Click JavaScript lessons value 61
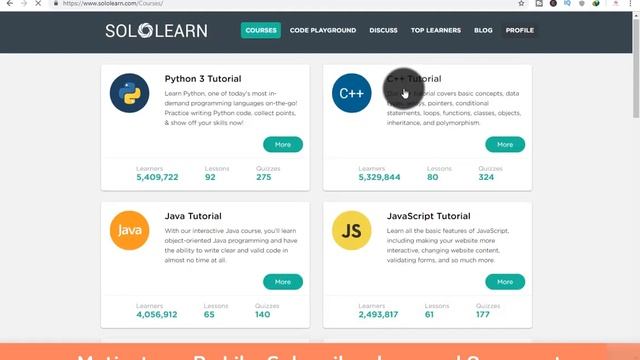The height and width of the screenshot is (360, 640). 429,314
